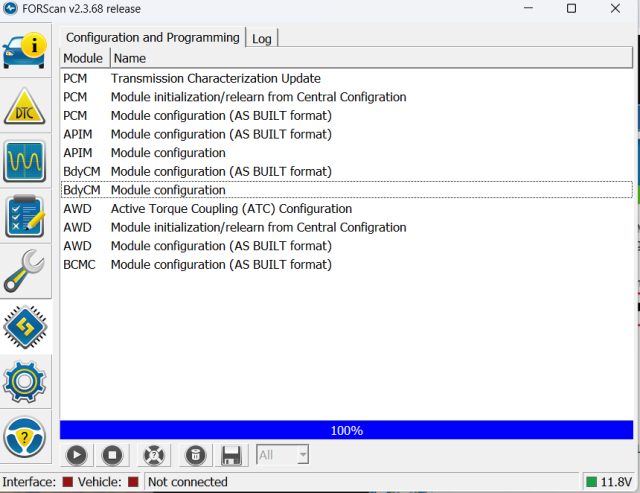Click the Run play button
Image resolution: width=640 pixels, height=493 pixels.
(x=77, y=455)
